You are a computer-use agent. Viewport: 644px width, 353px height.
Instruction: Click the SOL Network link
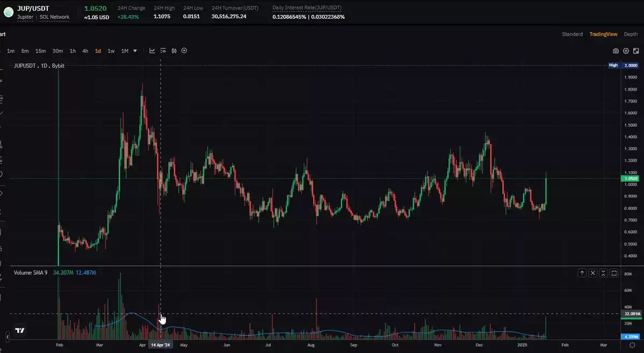click(54, 17)
